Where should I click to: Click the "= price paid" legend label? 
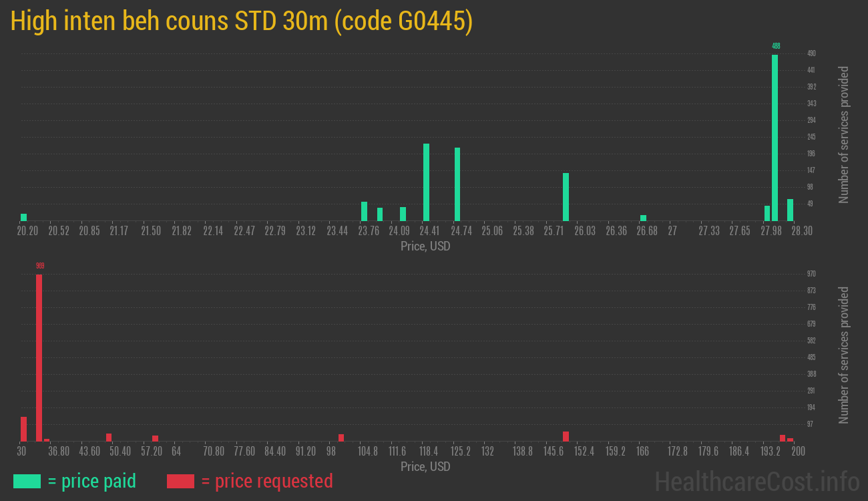tap(91, 481)
